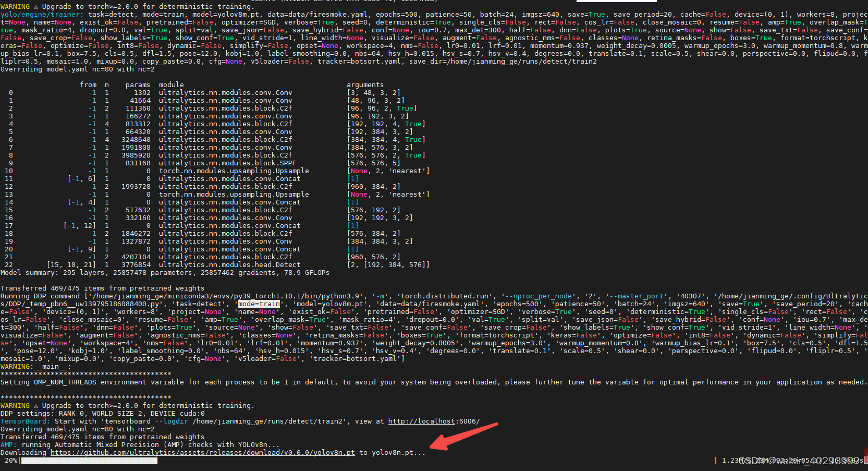Click the '--nproc_per_node' argument
This screenshot has height=471, width=868.
coord(538,296)
